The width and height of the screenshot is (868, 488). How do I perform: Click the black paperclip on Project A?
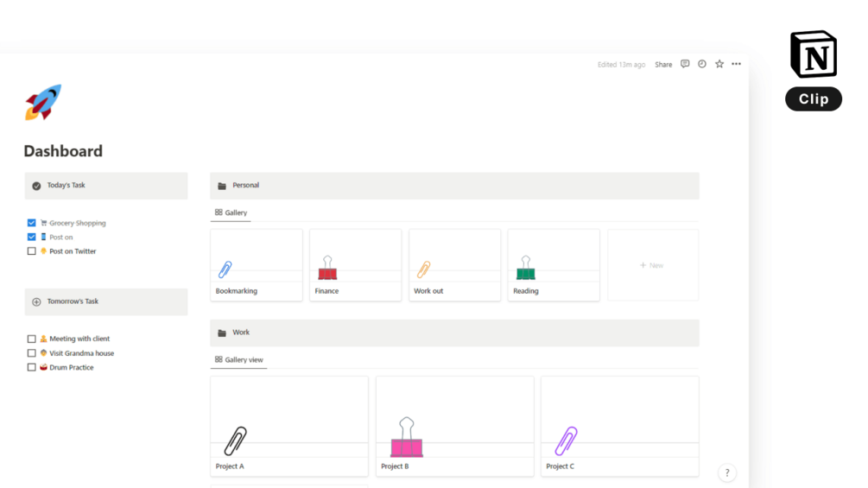click(x=235, y=441)
